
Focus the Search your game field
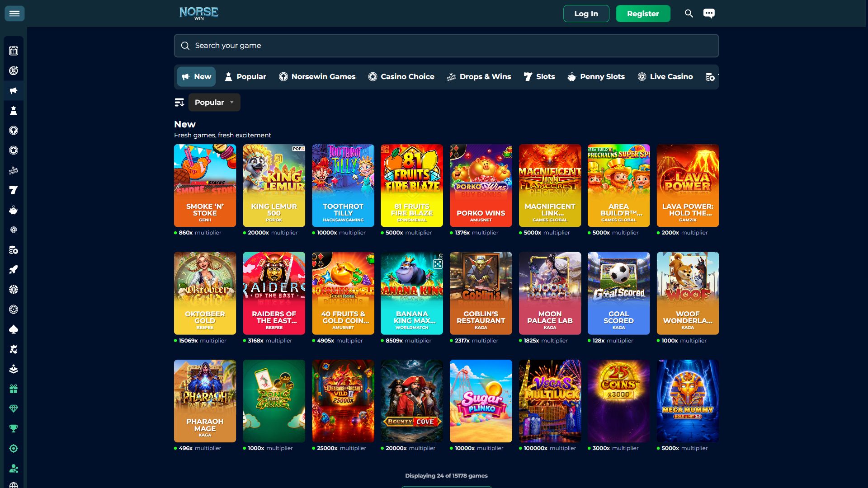[446, 46]
